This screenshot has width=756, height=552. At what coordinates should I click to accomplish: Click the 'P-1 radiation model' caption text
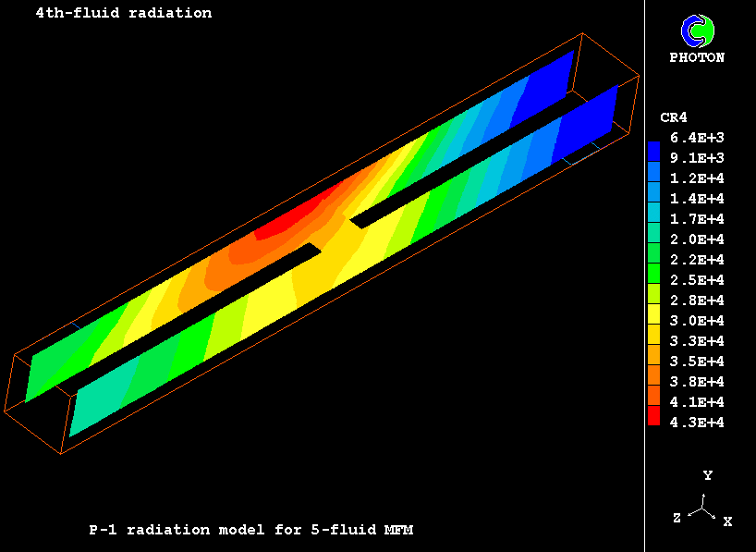pos(250,530)
